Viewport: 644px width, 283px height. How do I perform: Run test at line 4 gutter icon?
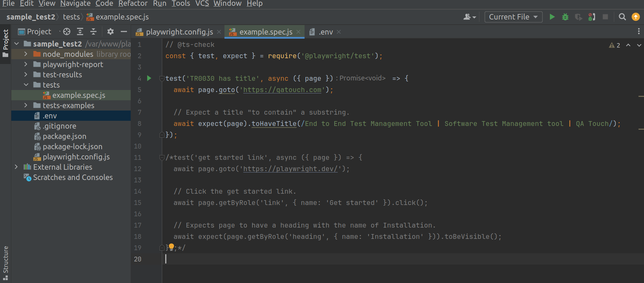149,78
